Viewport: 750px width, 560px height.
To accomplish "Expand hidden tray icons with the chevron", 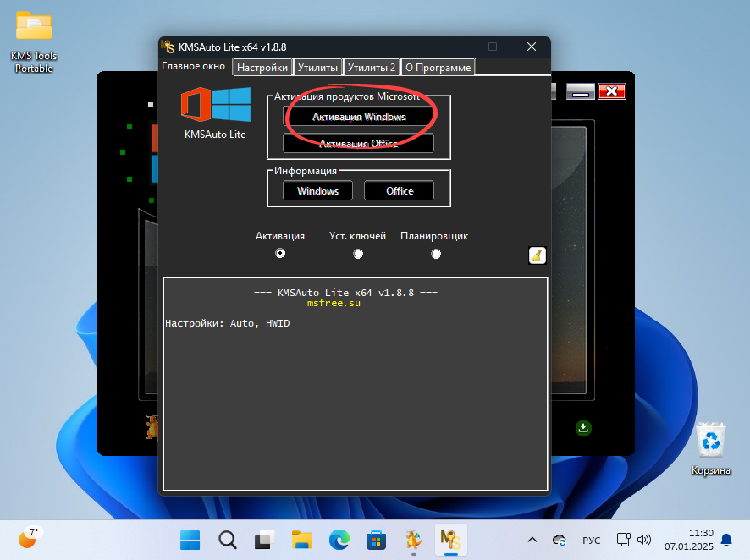I will (532, 540).
